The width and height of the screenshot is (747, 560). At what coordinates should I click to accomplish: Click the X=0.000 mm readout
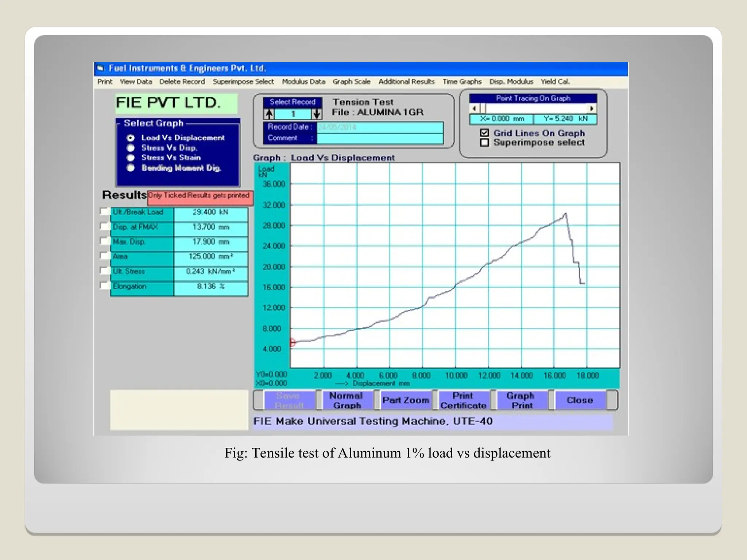click(502, 119)
